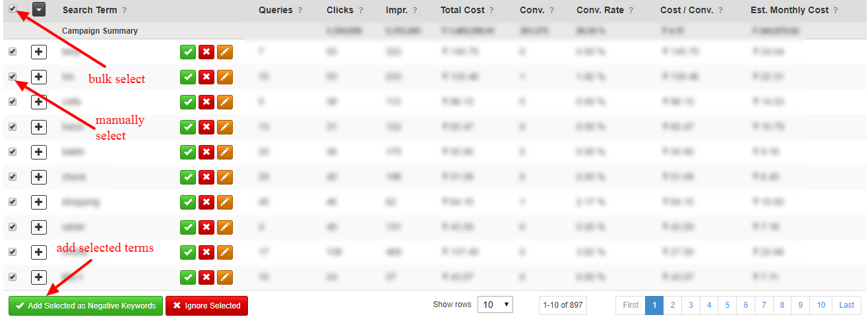Go to page 2 in pagination
The width and height of the screenshot is (868, 319).
tap(673, 305)
